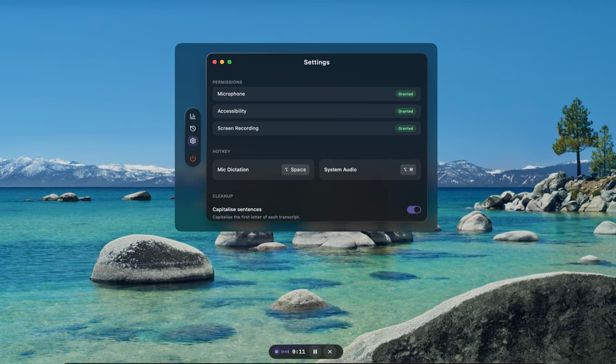
Task: Open the history clock sidebar icon
Action: tap(193, 129)
